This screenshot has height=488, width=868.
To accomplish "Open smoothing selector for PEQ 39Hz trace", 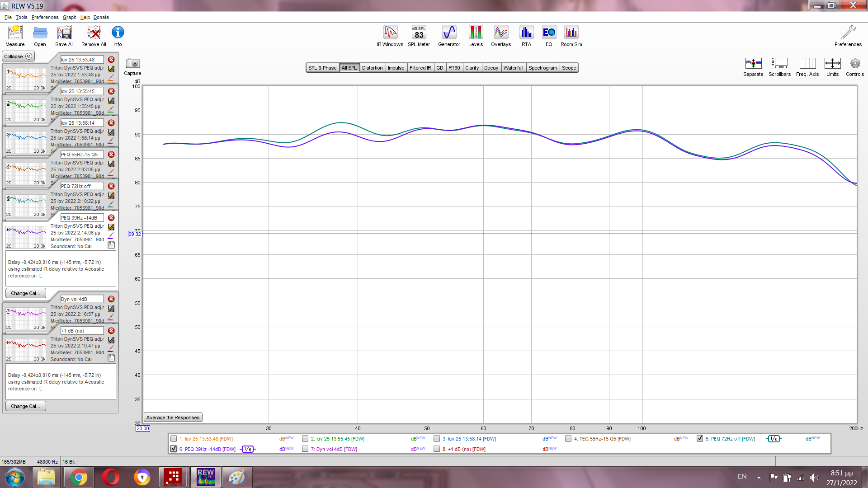I will (x=247, y=449).
